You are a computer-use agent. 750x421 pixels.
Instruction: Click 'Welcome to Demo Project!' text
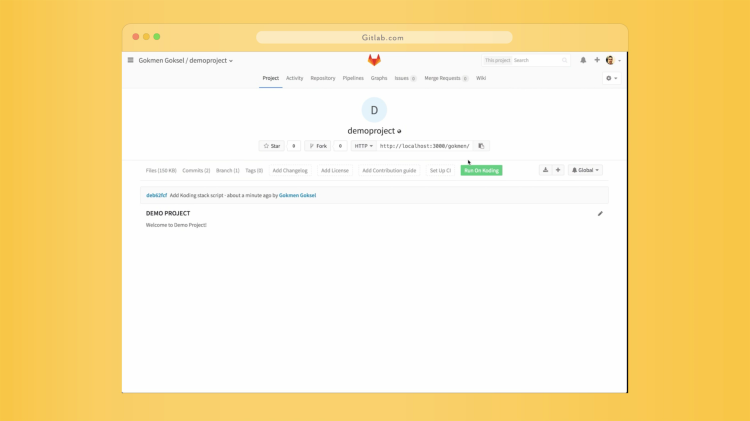176,225
